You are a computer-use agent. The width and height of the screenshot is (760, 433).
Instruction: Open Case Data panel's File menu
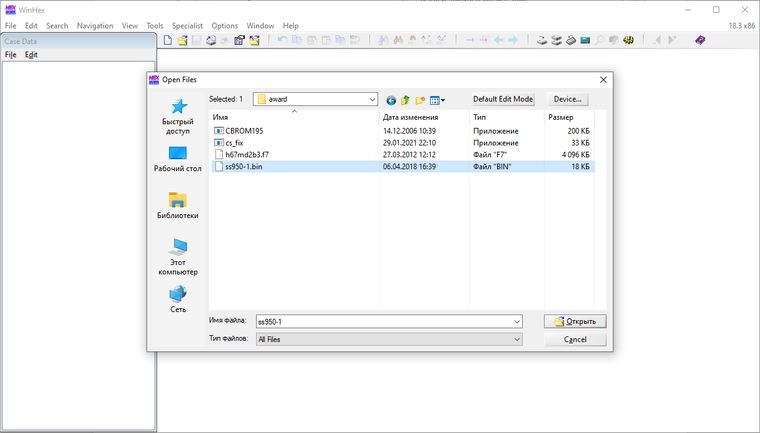[x=10, y=55]
